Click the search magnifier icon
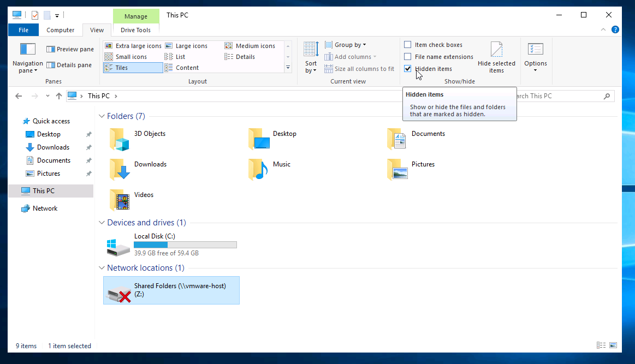 [x=607, y=96]
